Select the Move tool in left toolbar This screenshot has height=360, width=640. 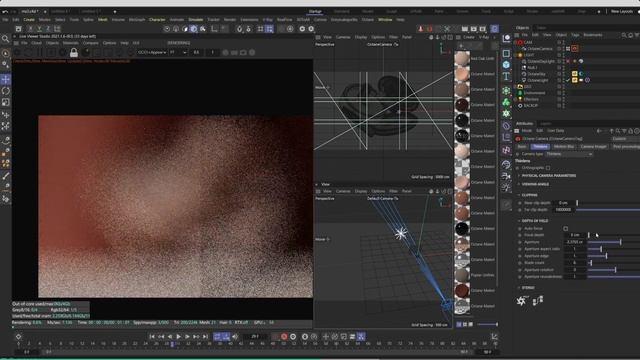[6, 79]
